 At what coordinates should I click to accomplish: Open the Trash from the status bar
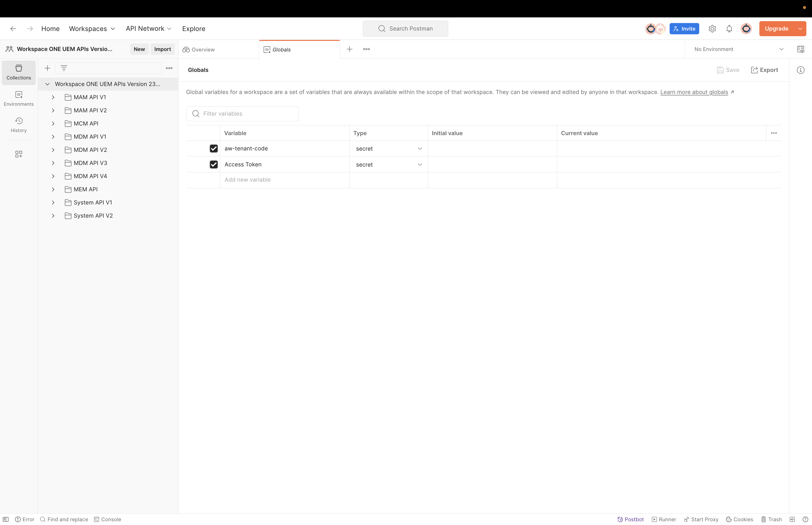[771, 519]
